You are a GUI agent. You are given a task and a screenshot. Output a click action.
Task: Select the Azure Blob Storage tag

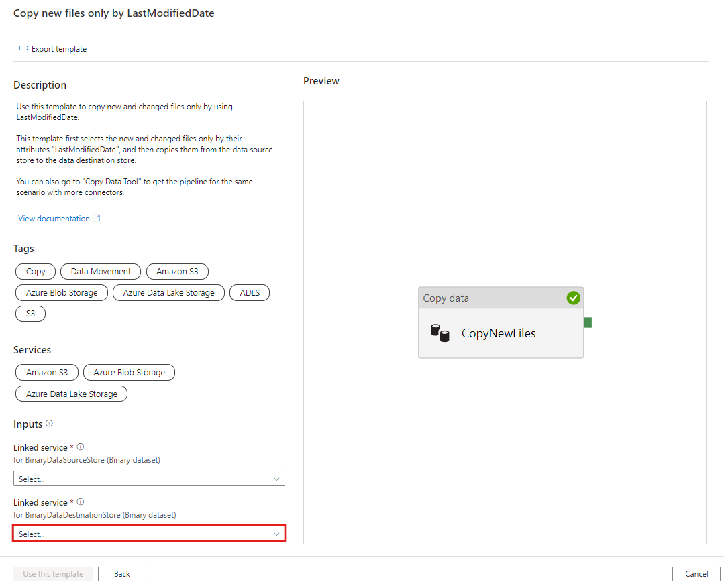pyautogui.click(x=62, y=293)
